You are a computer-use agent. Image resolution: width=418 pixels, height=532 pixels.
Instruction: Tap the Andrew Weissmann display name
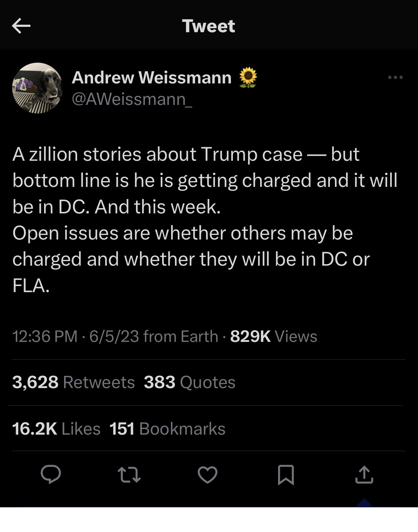(x=152, y=77)
